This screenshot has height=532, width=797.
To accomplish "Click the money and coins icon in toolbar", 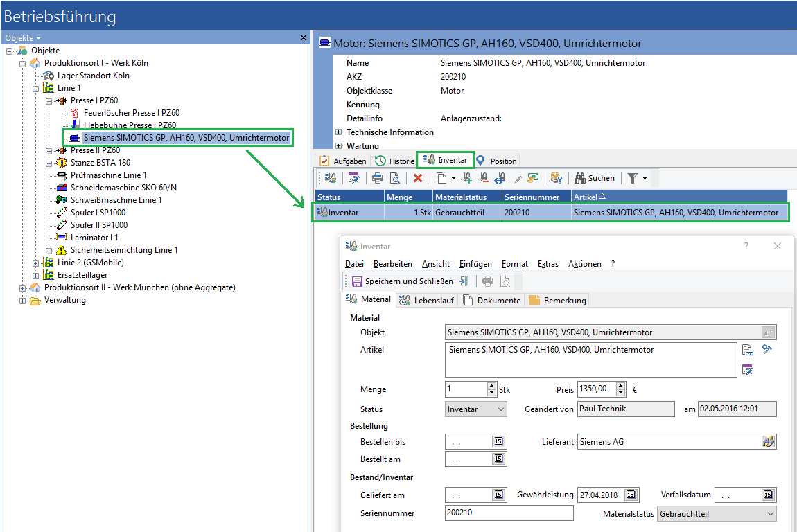I will point(533,178).
